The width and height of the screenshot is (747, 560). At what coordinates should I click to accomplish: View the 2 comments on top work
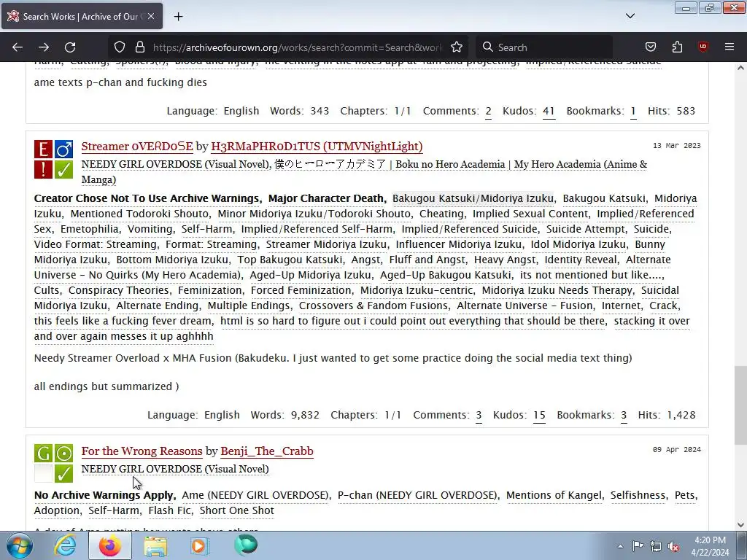[488, 111]
